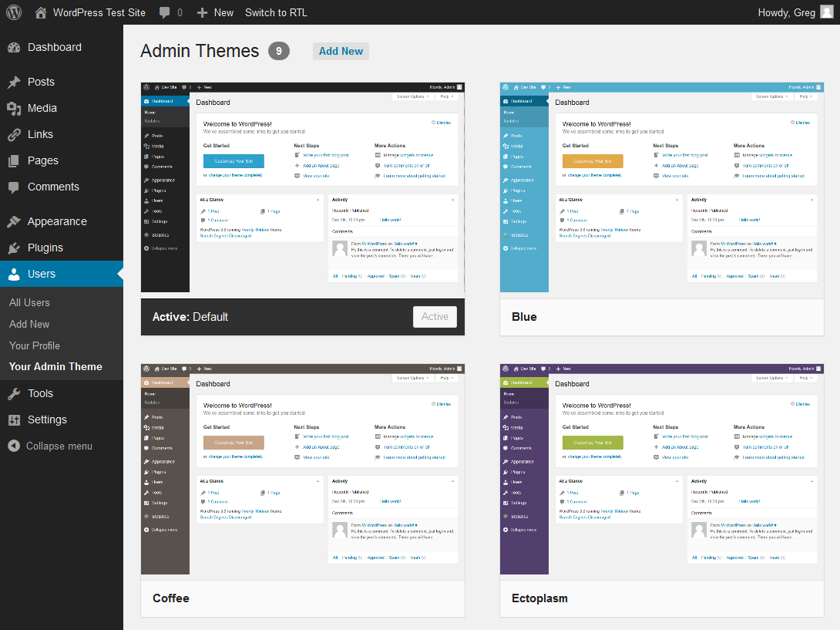This screenshot has height=630, width=840.
Task: Click the Collapse menu arrow icon
Action: coord(14,446)
